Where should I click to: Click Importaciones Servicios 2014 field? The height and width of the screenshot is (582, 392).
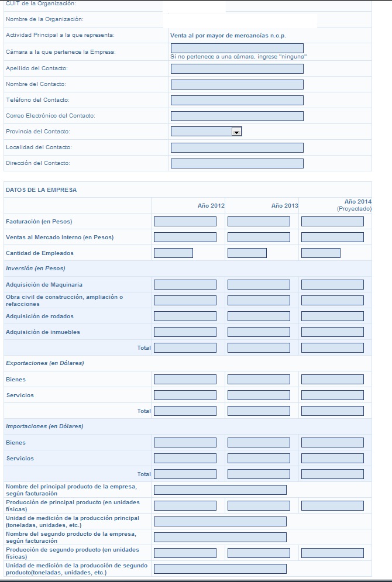pos(332,459)
